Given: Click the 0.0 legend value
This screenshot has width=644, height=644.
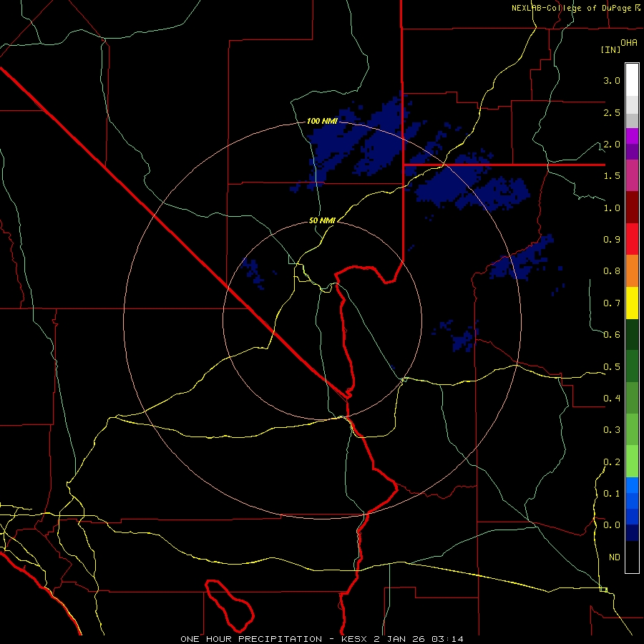Looking at the screenshot, I should coord(612,525).
